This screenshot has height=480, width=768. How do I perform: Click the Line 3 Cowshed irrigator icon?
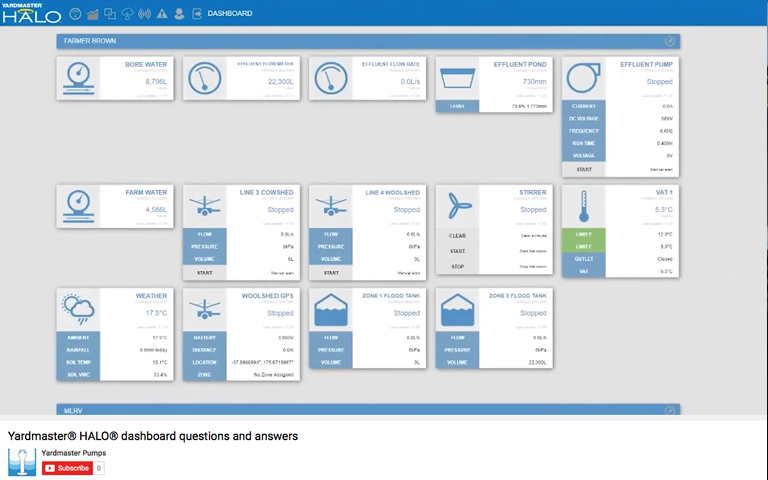click(205, 206)
